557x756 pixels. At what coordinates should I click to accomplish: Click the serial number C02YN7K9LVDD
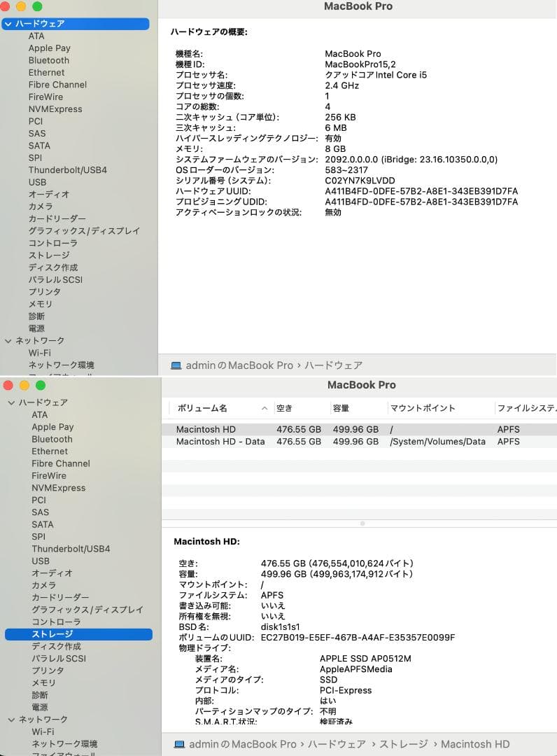[x=360, y=181]
